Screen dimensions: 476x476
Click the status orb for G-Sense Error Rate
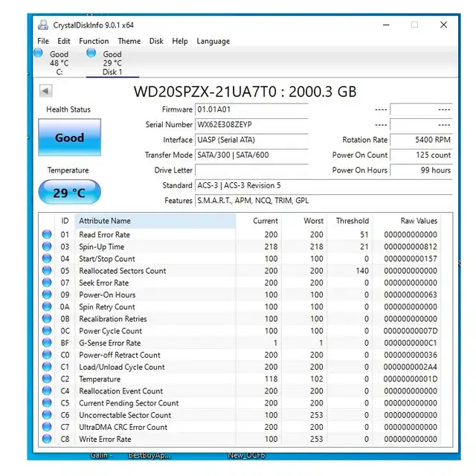pos(47,343)
